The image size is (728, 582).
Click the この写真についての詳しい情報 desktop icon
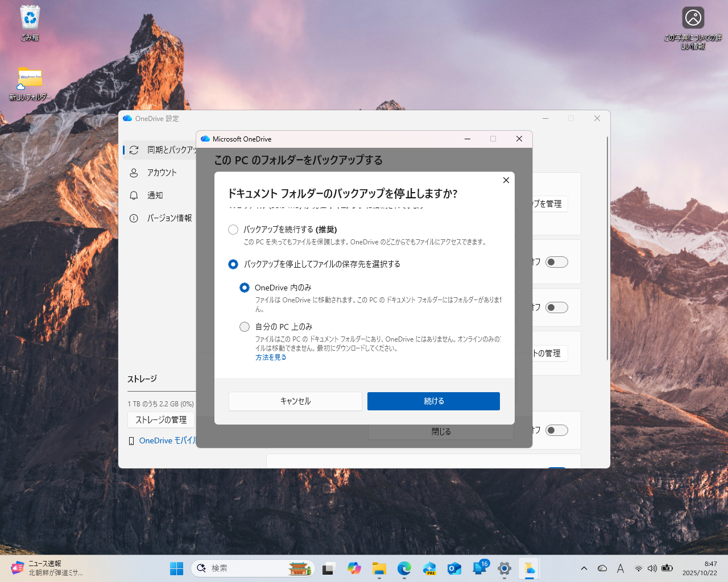[693, 17]
